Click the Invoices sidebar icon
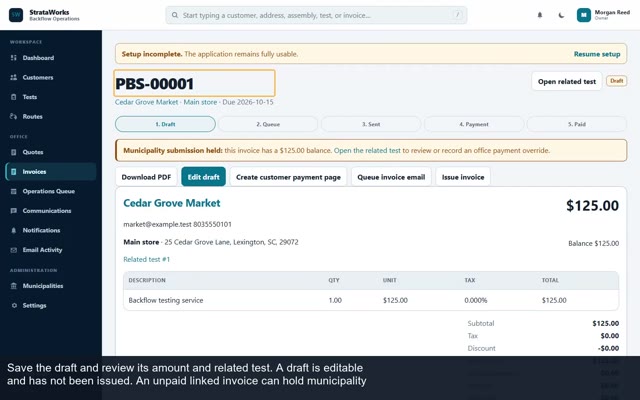640x400 pixels. pyautogui.click(x=13, y=172)
